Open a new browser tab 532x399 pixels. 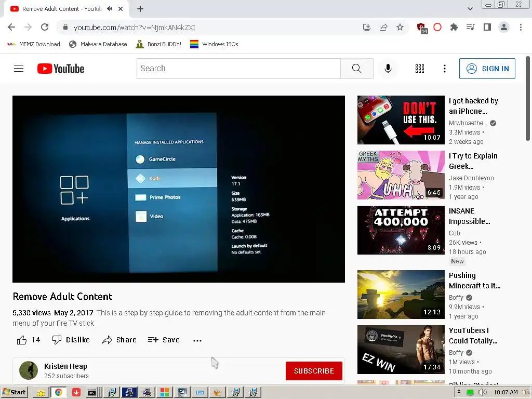pyautogui.click(x=140, y=9)
